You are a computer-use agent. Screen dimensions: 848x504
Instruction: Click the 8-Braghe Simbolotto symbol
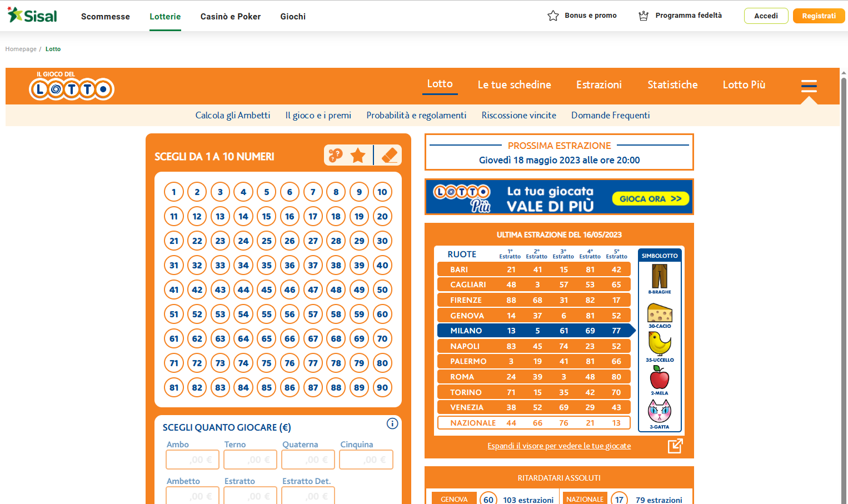[660, 279]
